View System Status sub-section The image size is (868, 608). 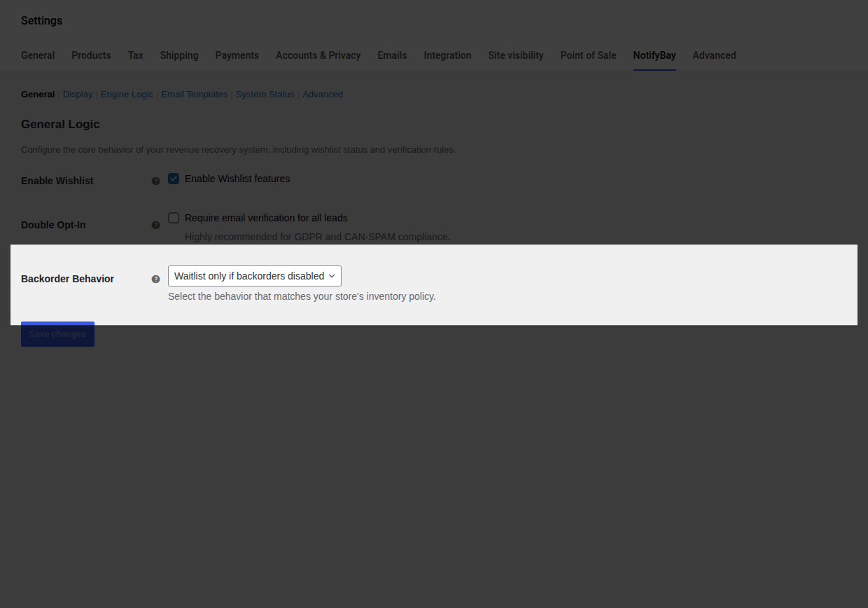[265, 95]
